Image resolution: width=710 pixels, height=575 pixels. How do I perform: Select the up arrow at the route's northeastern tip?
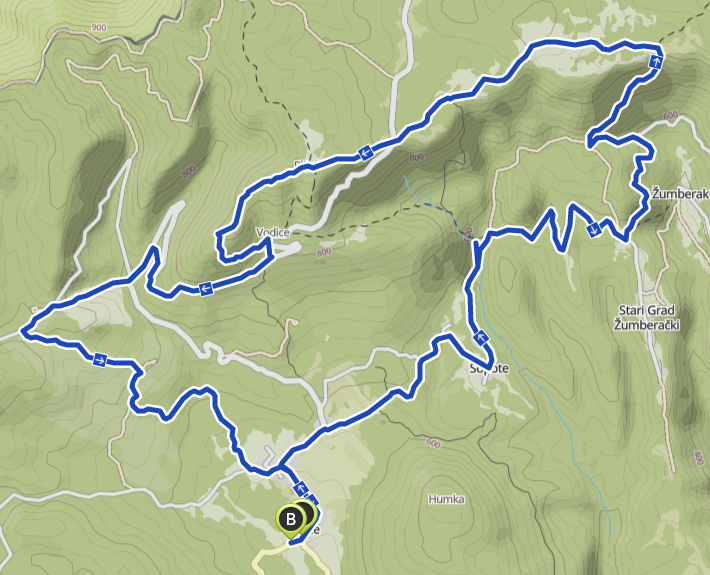click(656, 62)
